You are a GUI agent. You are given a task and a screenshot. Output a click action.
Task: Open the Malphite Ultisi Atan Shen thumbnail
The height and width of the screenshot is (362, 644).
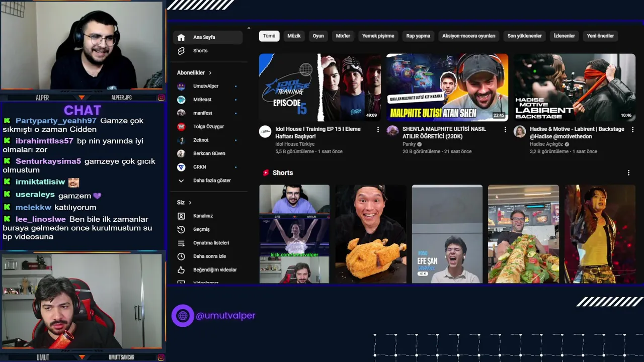tap(447, 87)
